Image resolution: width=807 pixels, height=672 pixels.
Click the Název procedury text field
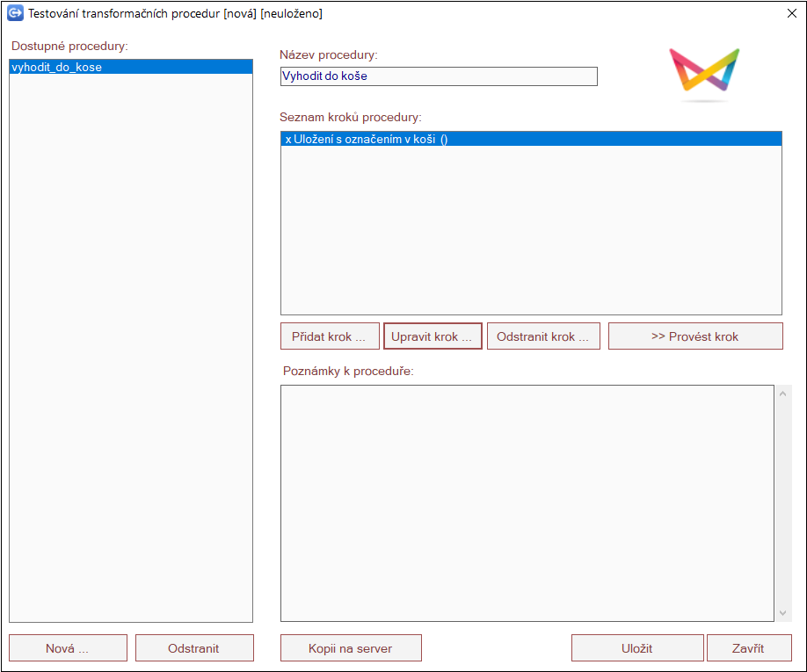[438, 76]
